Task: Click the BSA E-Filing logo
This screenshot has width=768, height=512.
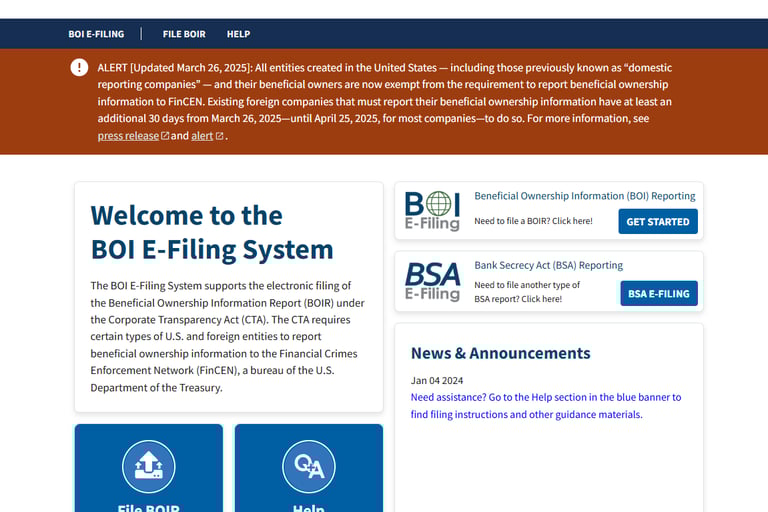Action: [432, 281]
